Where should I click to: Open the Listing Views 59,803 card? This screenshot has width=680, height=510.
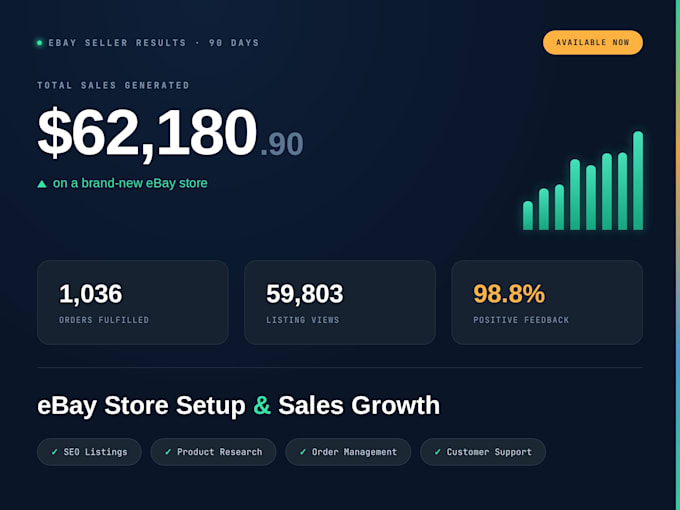(340, 303)
